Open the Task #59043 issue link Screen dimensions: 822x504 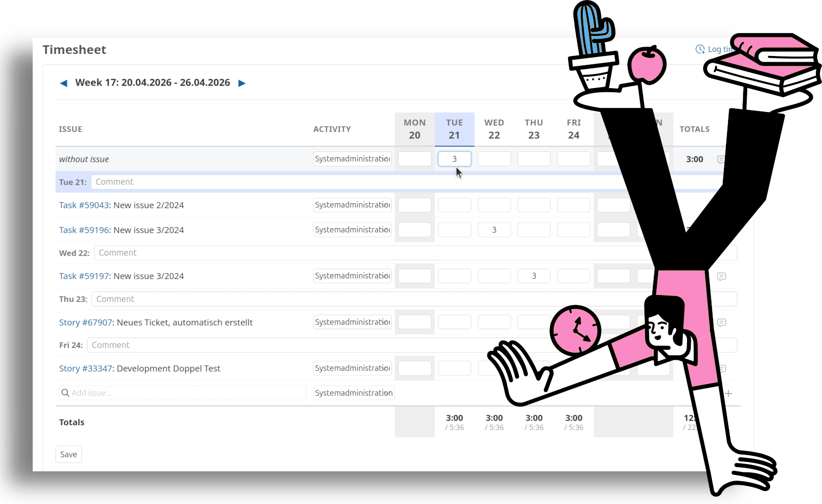tap(84, 205)
